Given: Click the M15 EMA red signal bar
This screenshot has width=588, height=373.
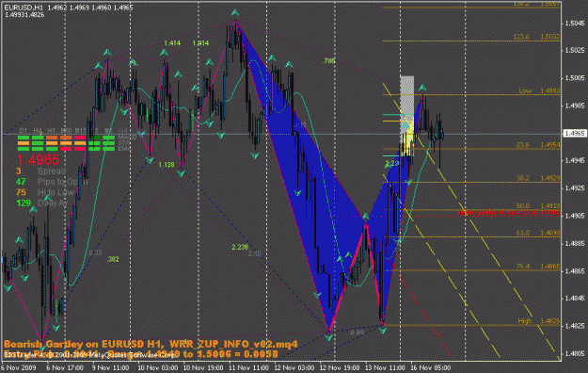Looking at the screenshot, I should 80,149.
